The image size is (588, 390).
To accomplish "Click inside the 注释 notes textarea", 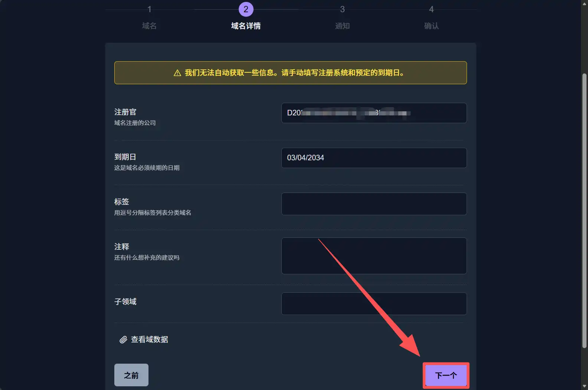I will [x=374, y=256].
